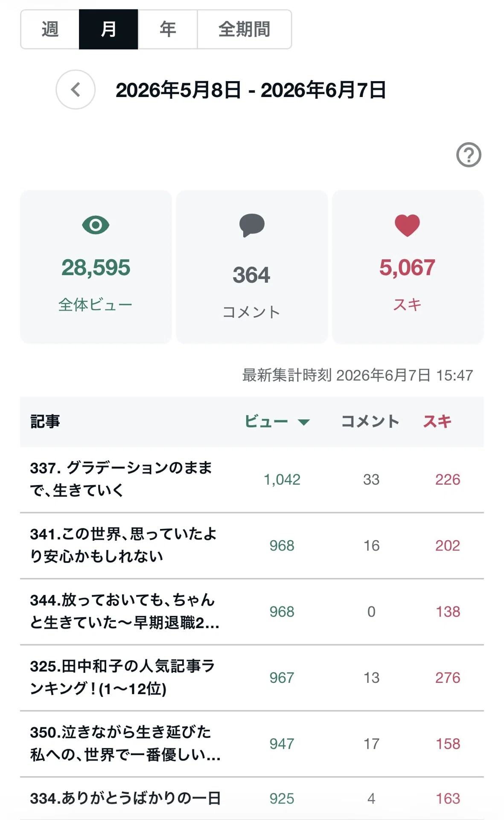The image size is (504, 820).
Task: Tap the red heart スキ icon
Action: [407, 225]
